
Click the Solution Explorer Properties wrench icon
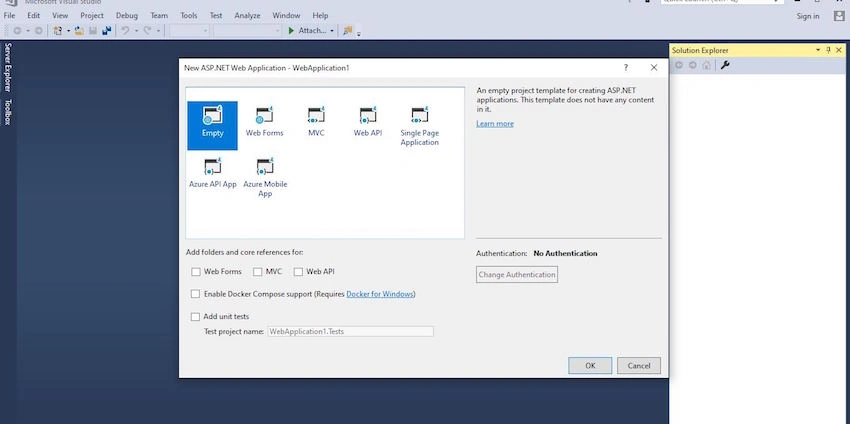pos(725,65)
